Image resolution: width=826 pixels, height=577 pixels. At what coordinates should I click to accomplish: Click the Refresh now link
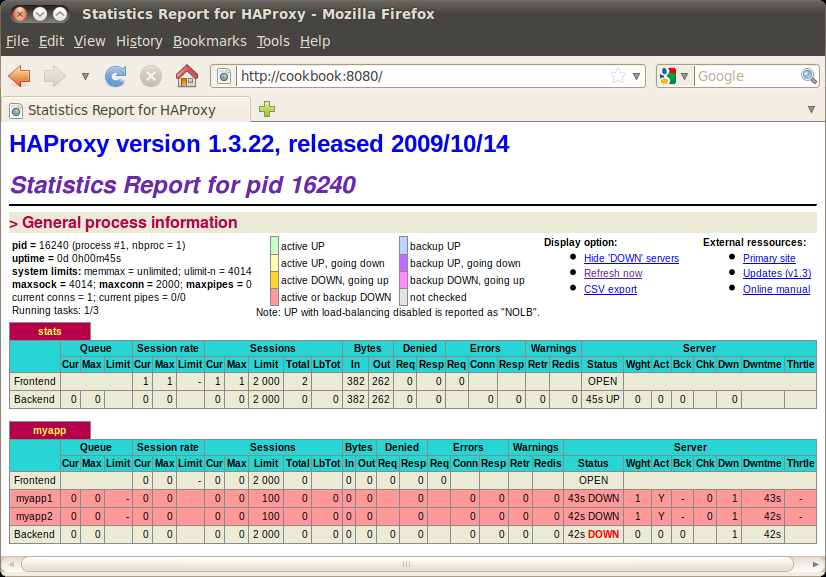pos(612,273)
